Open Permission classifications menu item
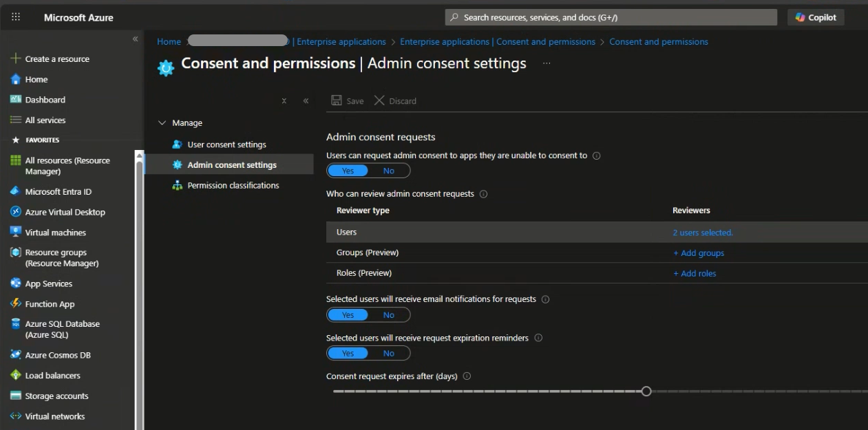 coord(232,185)
